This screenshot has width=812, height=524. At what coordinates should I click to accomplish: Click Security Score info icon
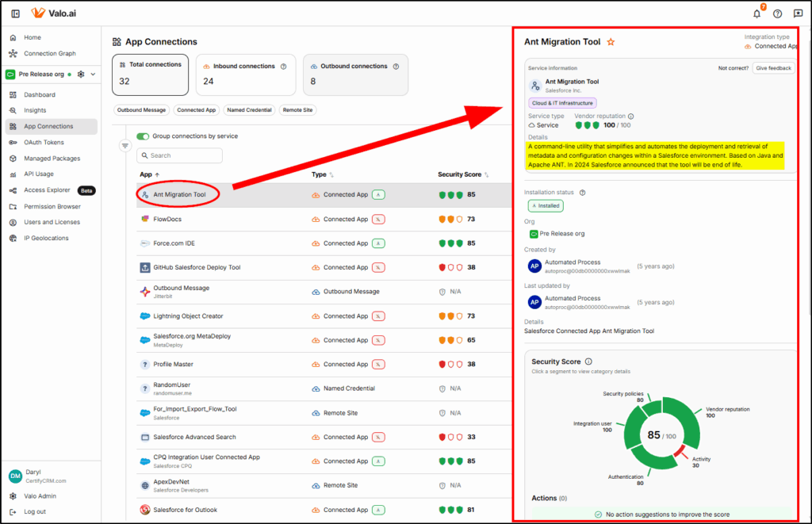click(x=588, y=361)
